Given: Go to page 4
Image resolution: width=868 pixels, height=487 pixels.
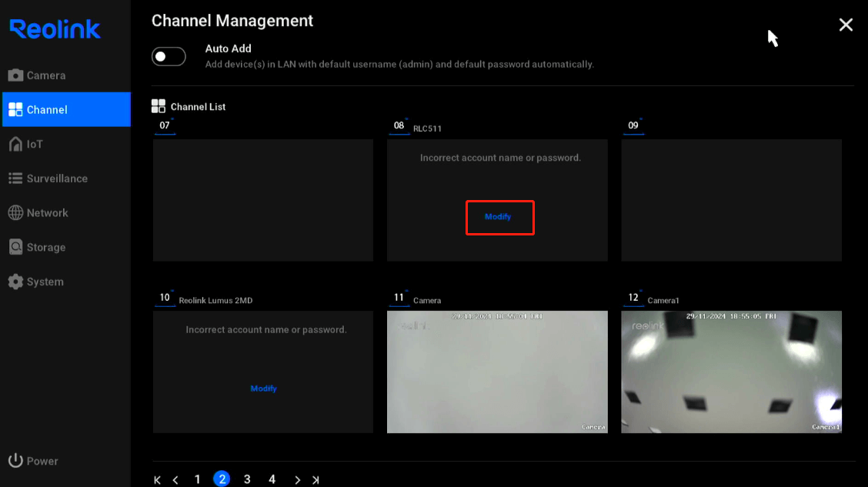Looking at the screenshot, I should (272, 479).
